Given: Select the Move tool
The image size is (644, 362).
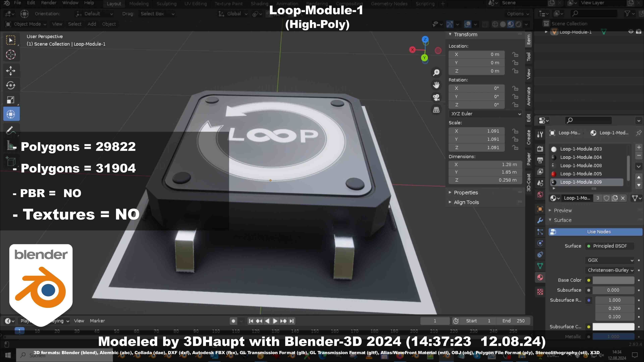Looking at the screenshot, I should pyautogui.click(x=11, y=71).
